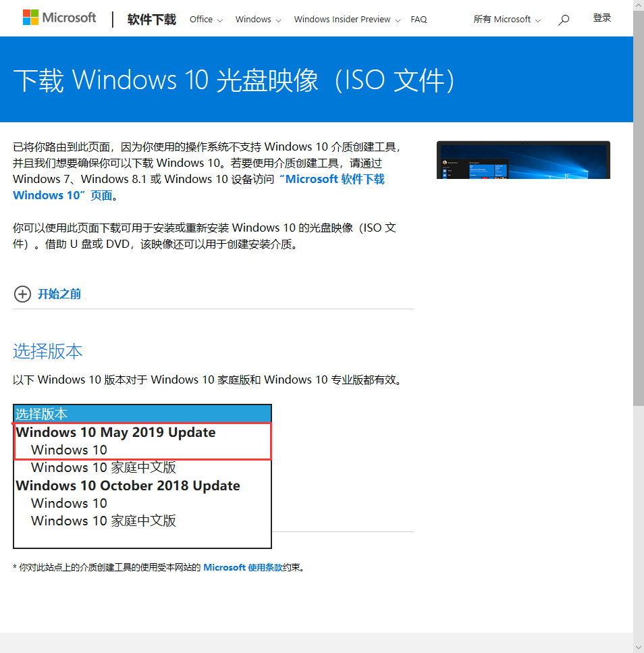Pick Windows 10 家庭中文版 under May 2019 Update
Viewport: 644px width, 653px height.
pyautogui.click(x=103, y=467)
